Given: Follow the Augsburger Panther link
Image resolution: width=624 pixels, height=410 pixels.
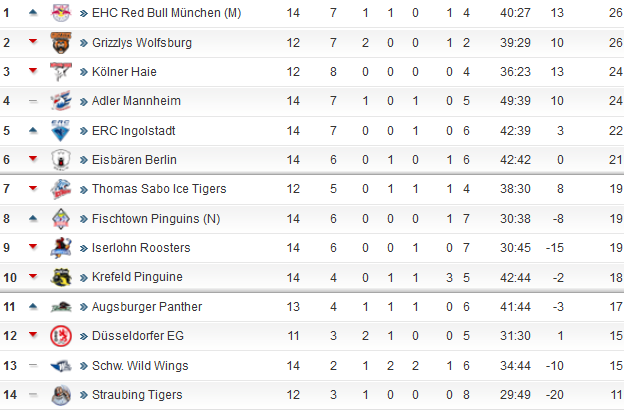Looking at the screenshot, I should tap(147, 307).
